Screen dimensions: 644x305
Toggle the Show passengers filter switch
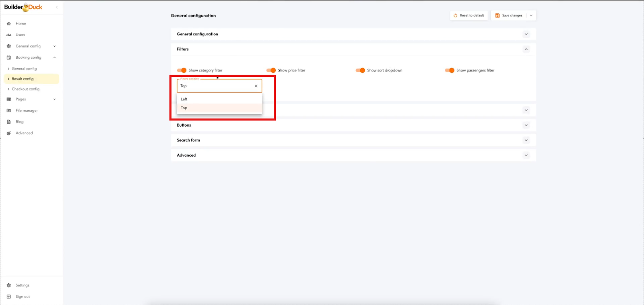pos(450,70)
